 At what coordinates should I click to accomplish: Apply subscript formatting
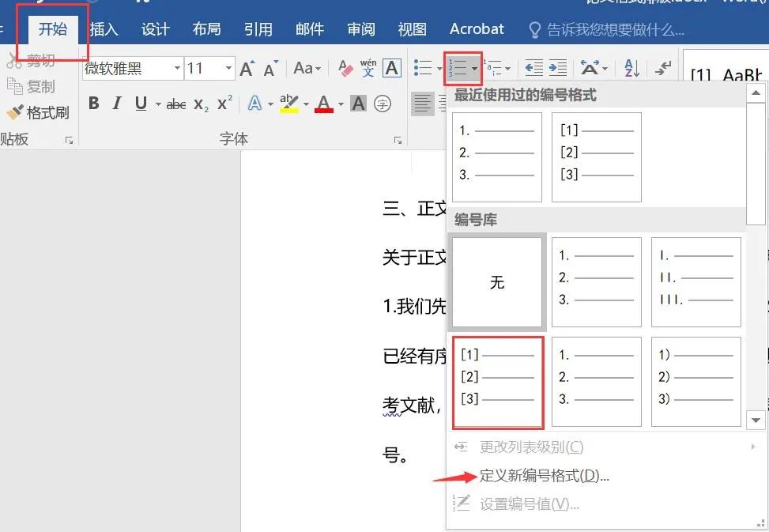tap(201, 104)
